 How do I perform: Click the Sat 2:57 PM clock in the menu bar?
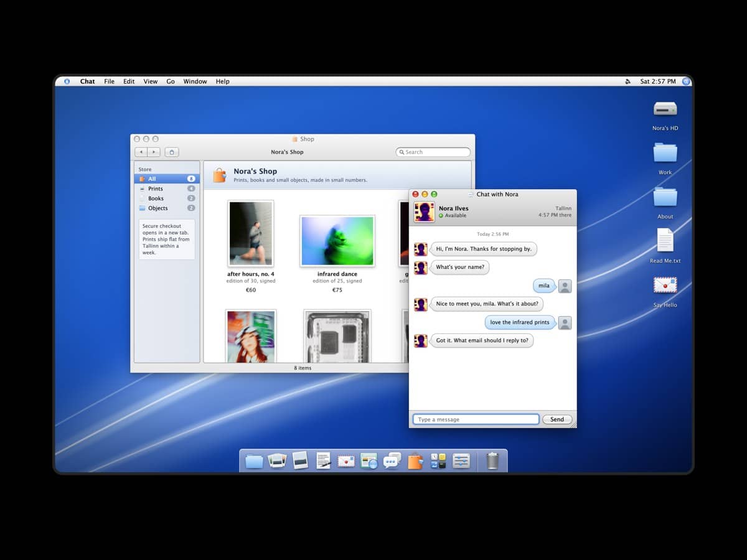658,82
